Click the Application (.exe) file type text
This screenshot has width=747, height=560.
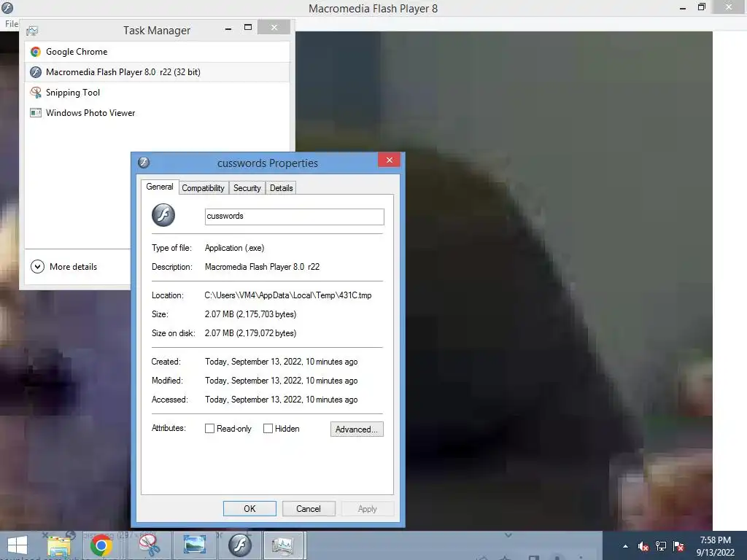coord(234,248)
